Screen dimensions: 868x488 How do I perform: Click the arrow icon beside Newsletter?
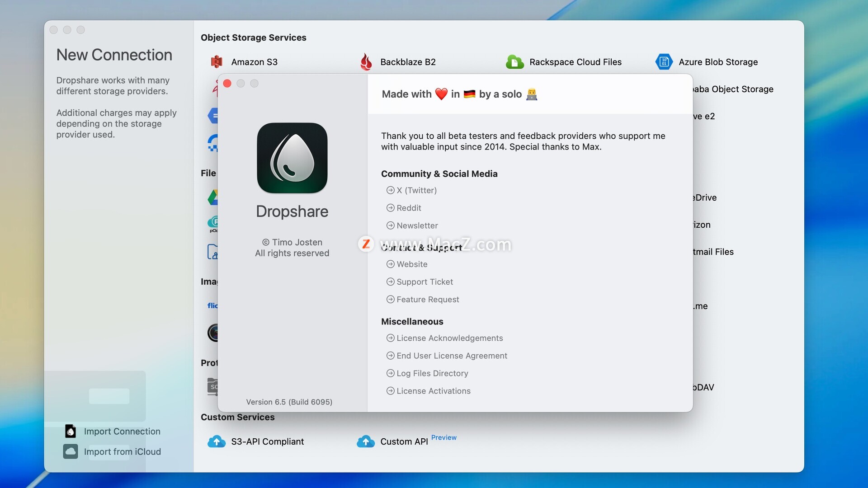point(391,225)
